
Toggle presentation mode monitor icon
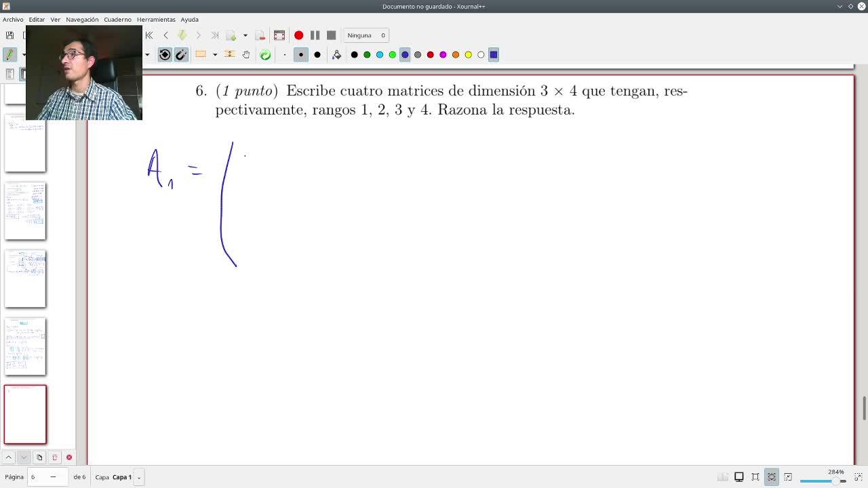739,477
